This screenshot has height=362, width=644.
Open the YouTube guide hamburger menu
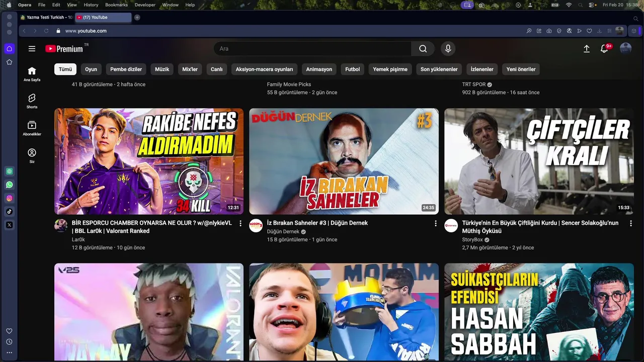pos(32,49)
